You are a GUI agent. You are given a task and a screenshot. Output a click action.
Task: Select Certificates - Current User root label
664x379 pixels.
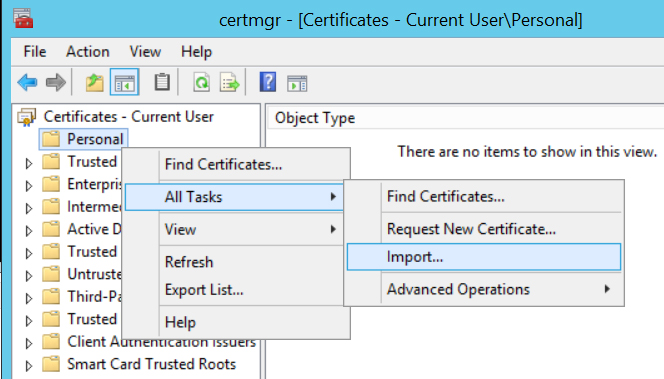[x=129, y=116]
